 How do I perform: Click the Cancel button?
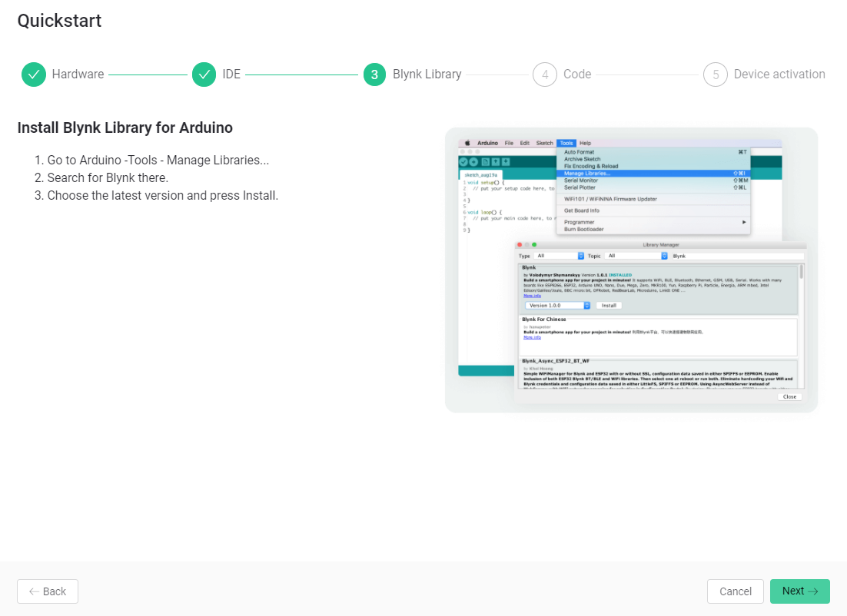(x=736, y=591)
